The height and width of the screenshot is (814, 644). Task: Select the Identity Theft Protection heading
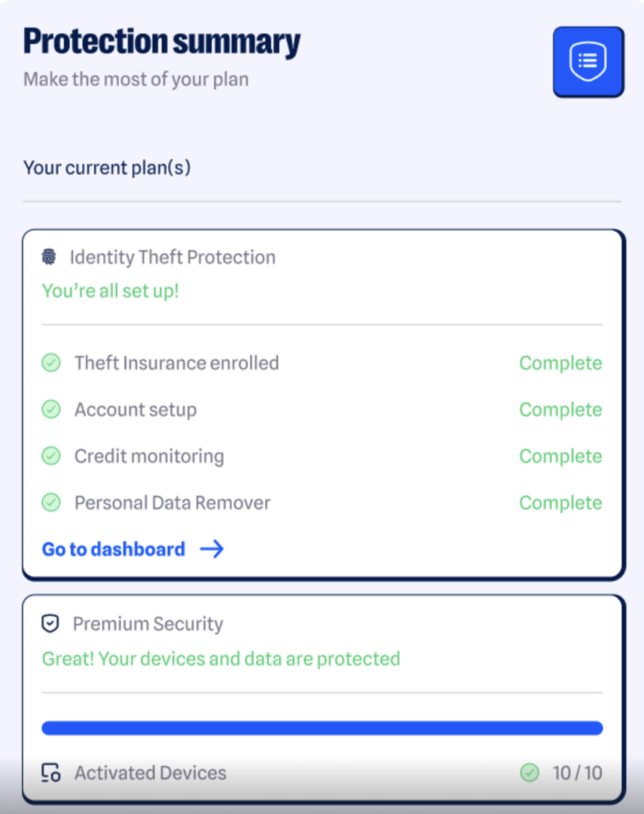pos(172,257)
